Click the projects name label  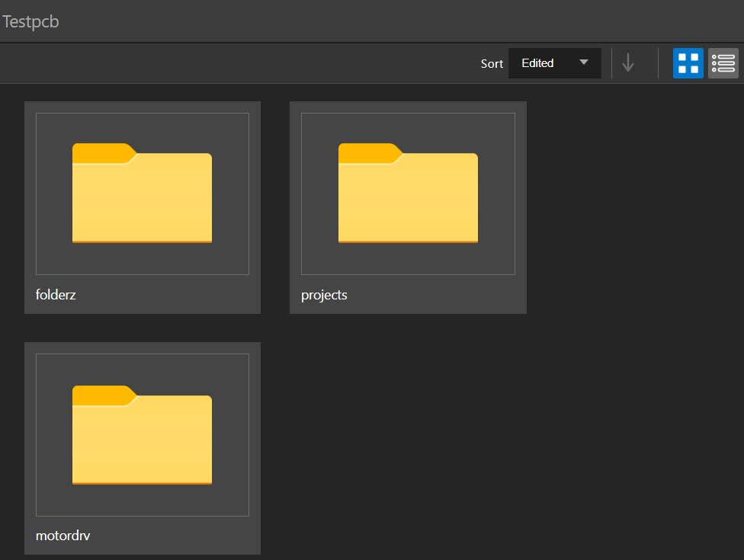point(324,295)
